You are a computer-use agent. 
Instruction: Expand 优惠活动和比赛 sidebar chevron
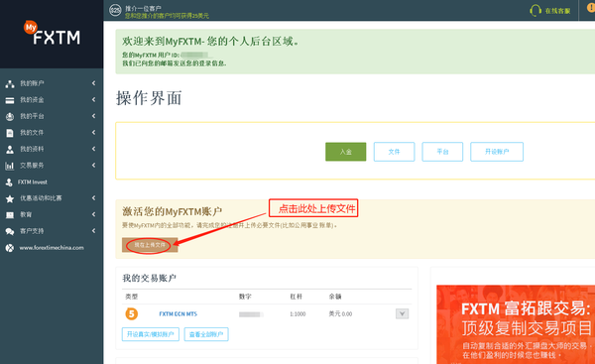coord(93,197)
